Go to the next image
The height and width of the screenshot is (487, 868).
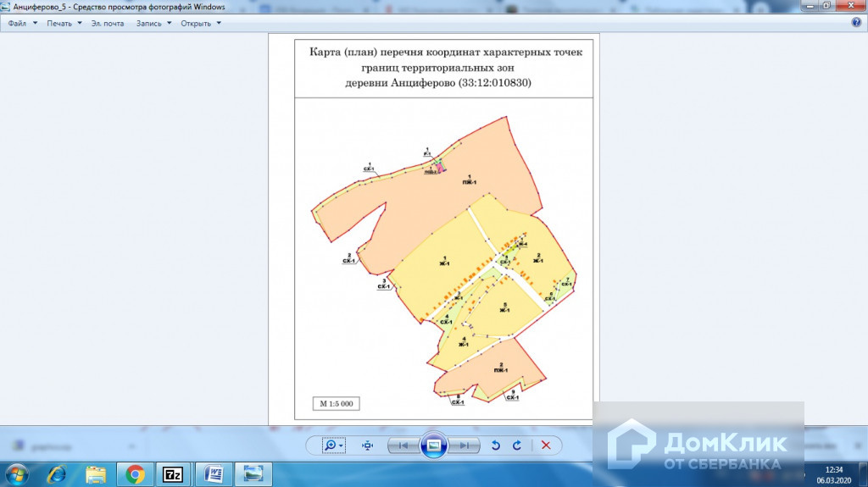(463, 445)
